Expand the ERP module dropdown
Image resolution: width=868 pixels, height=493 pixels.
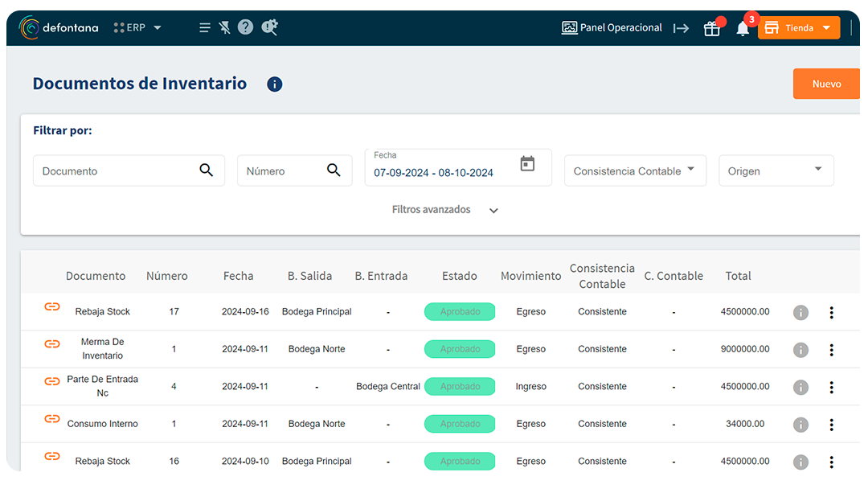(x=138, y=27)
